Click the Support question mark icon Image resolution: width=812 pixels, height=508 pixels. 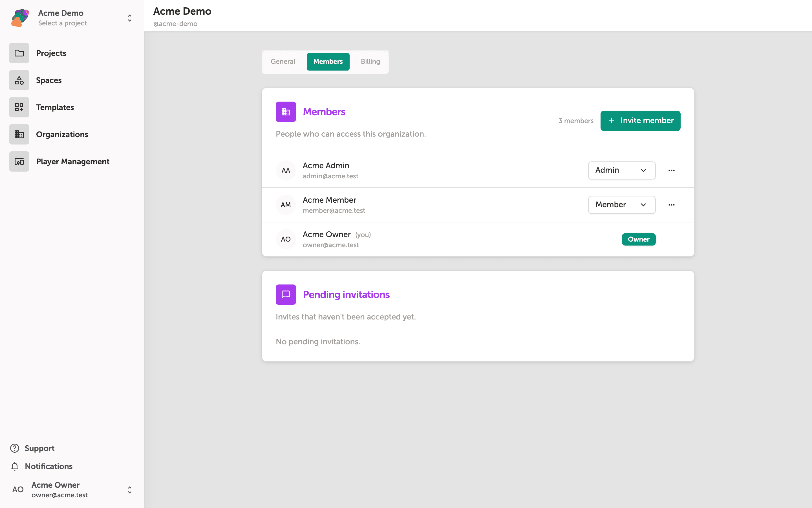click(14, 448)
